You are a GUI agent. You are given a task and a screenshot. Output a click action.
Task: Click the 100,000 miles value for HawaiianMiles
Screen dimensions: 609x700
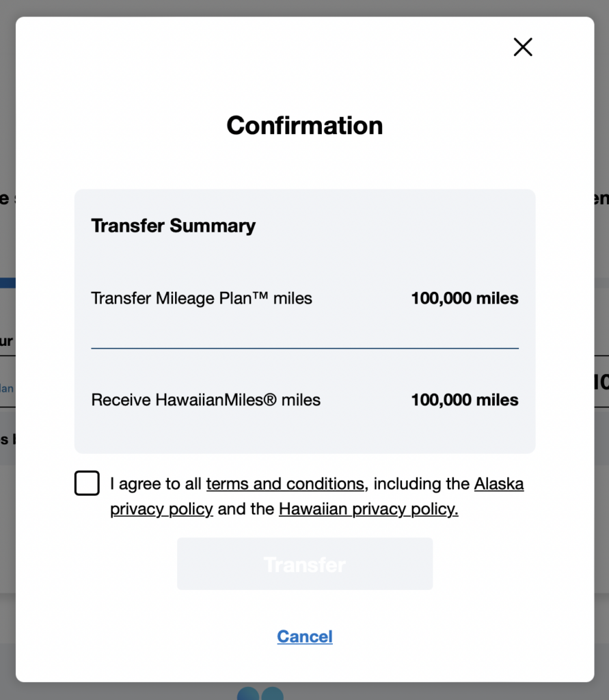pos(465,400)
